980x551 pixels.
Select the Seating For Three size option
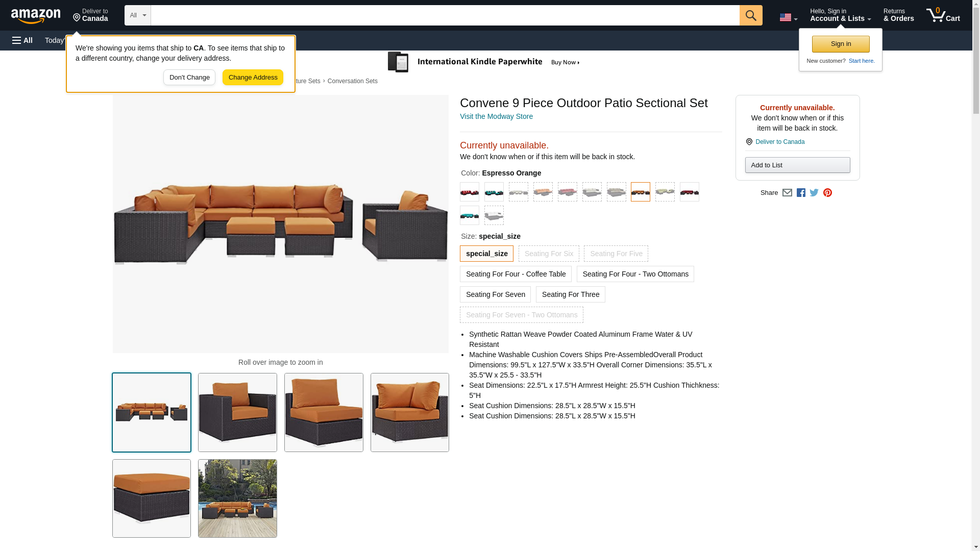pos(570,294)
